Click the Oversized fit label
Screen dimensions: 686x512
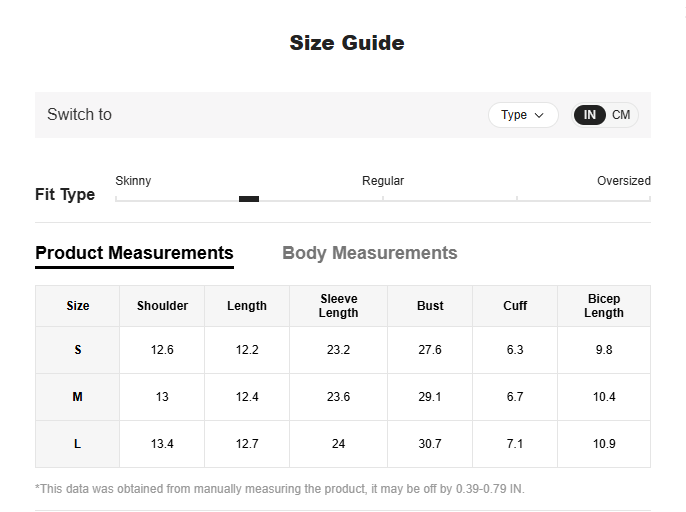(x=624, y=181)
